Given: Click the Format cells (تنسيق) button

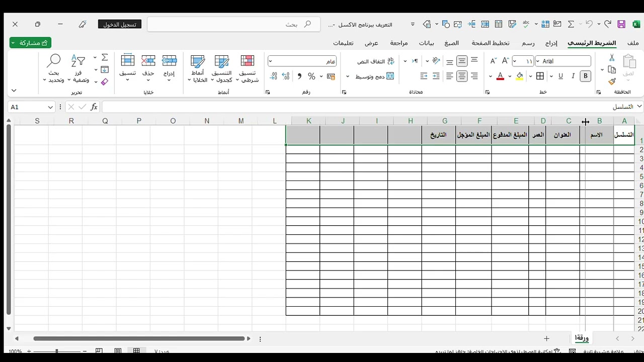Looking at the screenshot, I should coord(127,68).
